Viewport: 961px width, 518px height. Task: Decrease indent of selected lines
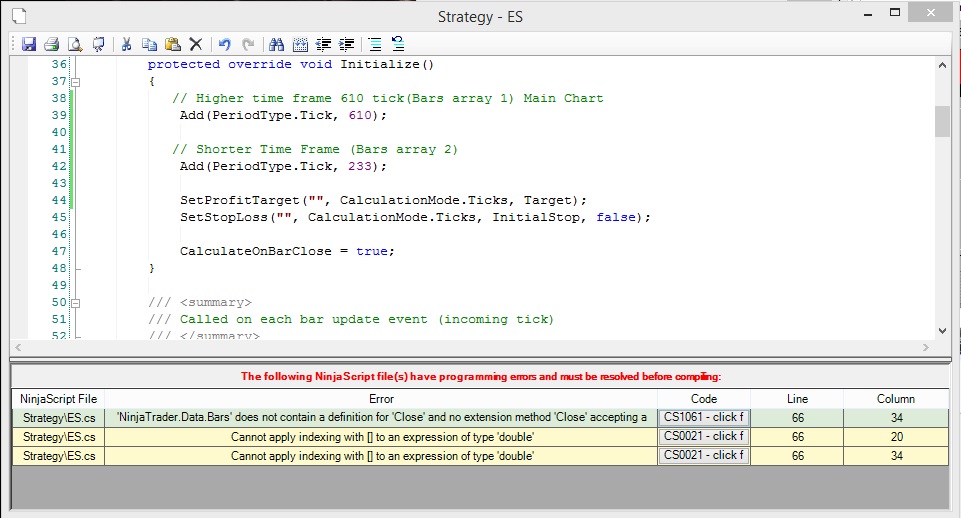[323, 44]
